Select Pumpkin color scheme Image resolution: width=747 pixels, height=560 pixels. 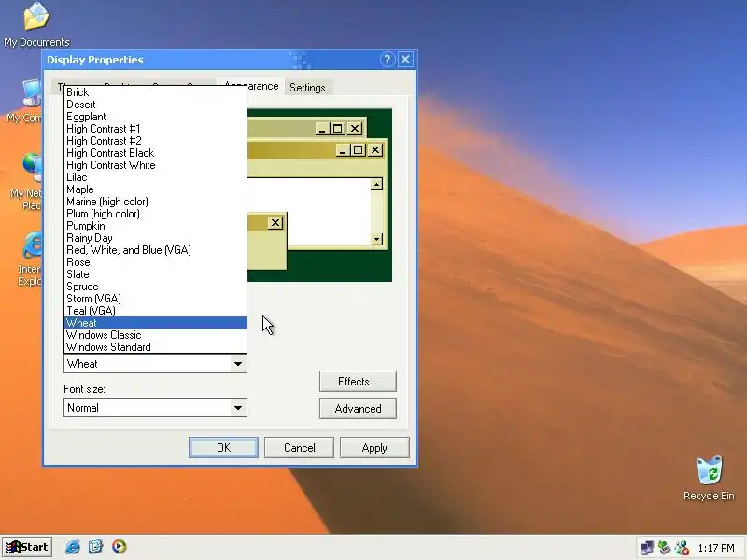click(x=155, y=226)
